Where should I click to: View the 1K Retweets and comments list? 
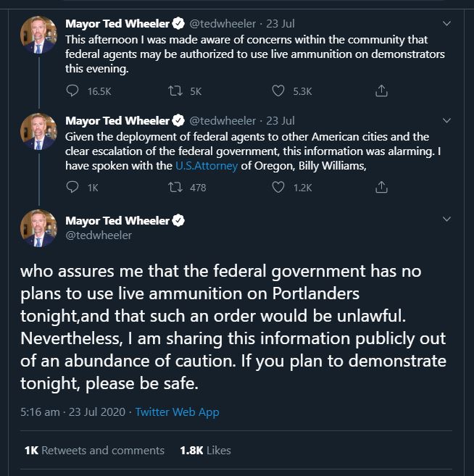pos(94,450)
